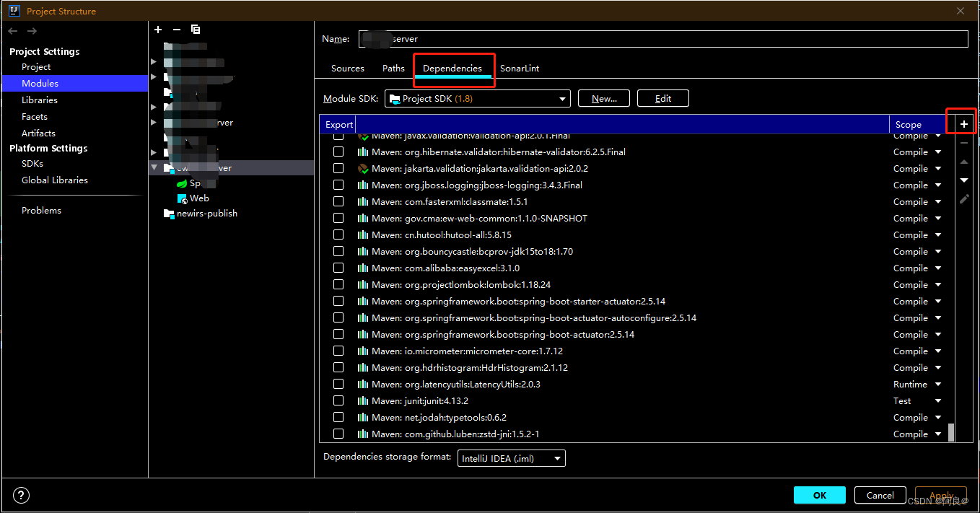Click library icon of micrometer-core dependency

[x=363, y=351]
